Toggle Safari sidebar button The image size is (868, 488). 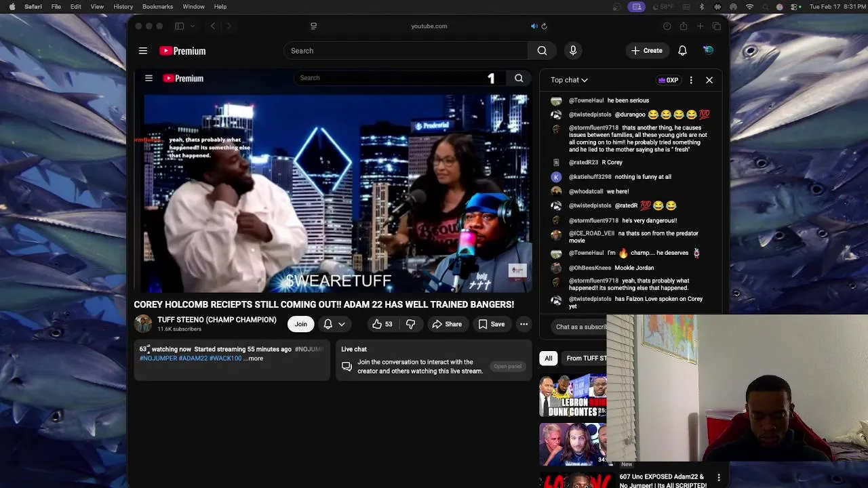[x=179, y=26]
